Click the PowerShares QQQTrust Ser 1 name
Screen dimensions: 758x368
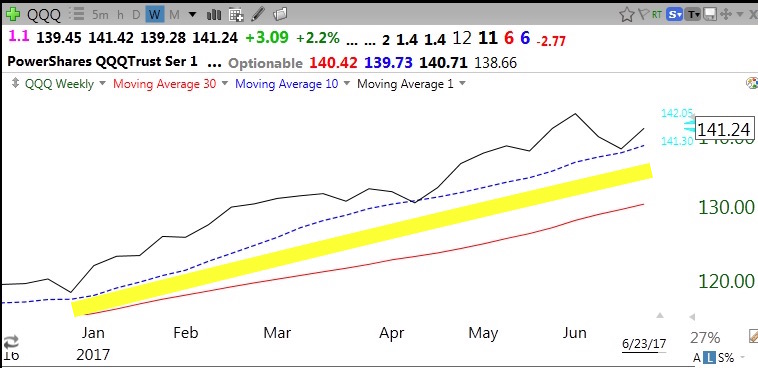coord(103,62)
